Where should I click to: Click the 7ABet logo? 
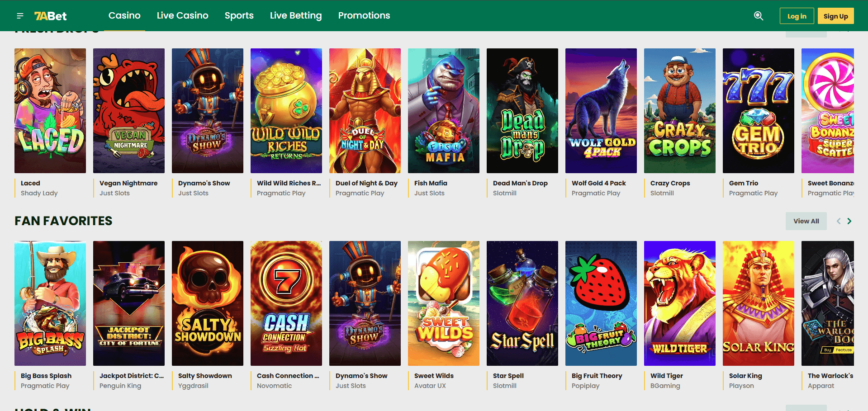(51, 16)
